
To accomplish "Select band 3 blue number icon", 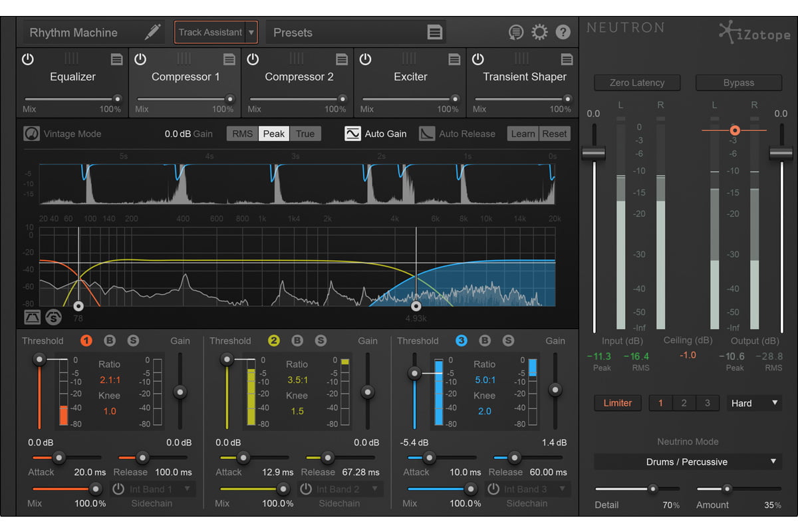I will pyautogui.click(x=462, y=340).
